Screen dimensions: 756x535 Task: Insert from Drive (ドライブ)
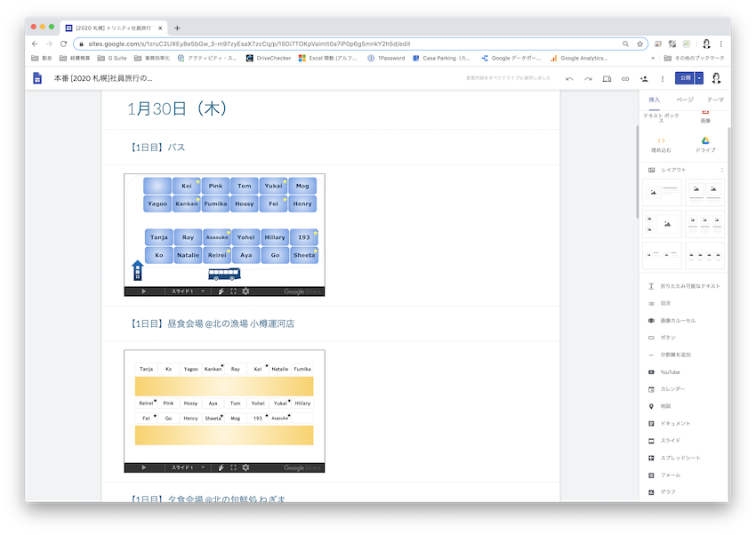[704, 144]
